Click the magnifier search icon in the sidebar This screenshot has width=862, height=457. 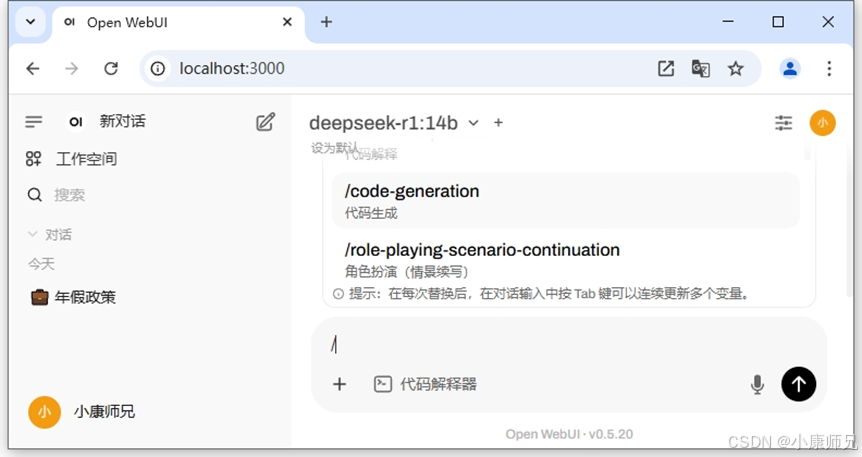point(35,195)
